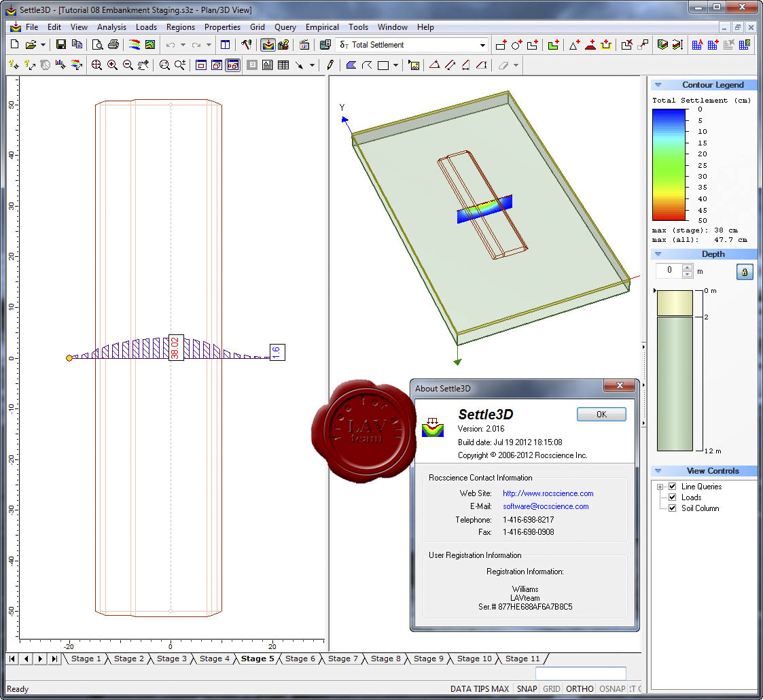
Task: Click the software@rocscience.com email link
Action: click(546, 506)
